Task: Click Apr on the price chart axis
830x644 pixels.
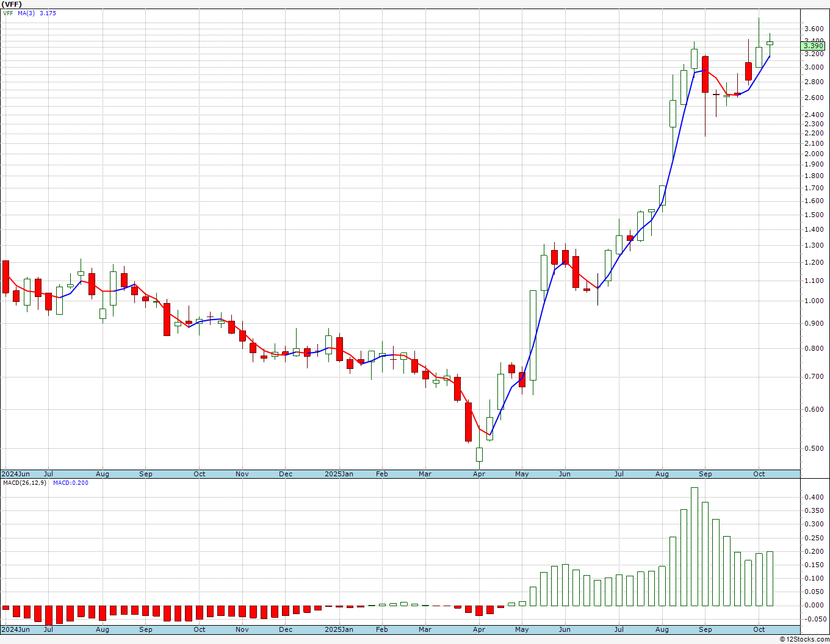Action: [x=479, y=474]
